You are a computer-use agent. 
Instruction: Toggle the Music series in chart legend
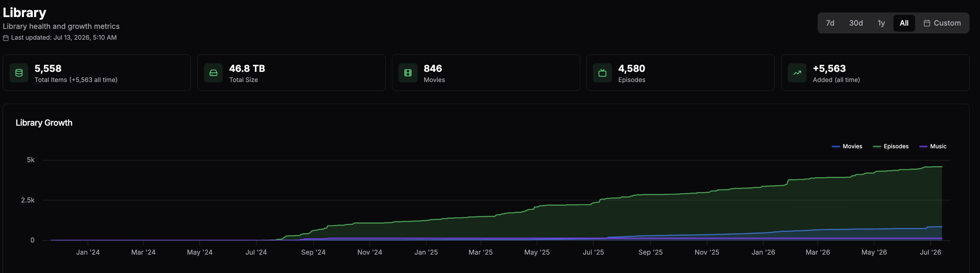[933, 146]
